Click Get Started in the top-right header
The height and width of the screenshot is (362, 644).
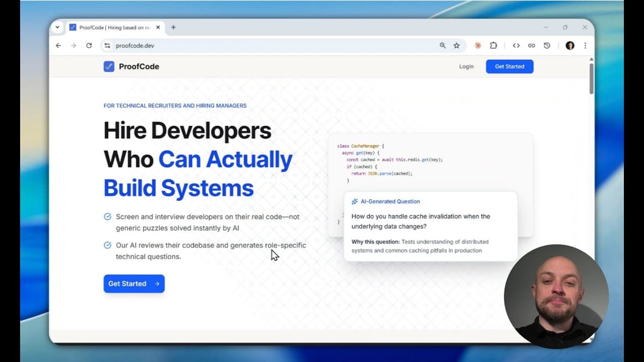pyautogui.click(x=509, y=66)
